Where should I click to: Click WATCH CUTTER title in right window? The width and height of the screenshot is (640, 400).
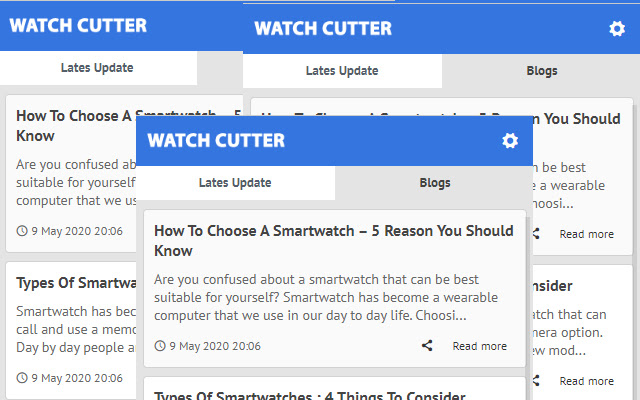[323, 29]
